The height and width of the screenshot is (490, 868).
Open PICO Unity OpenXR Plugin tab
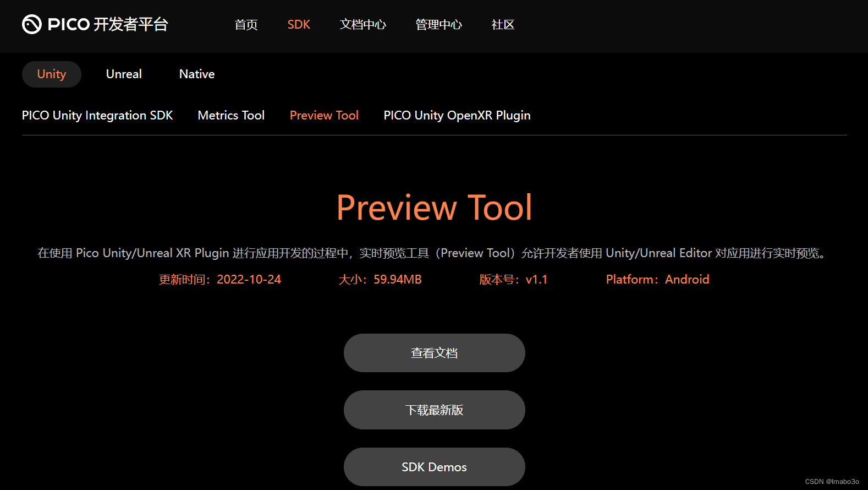click(x=457, y=116)
